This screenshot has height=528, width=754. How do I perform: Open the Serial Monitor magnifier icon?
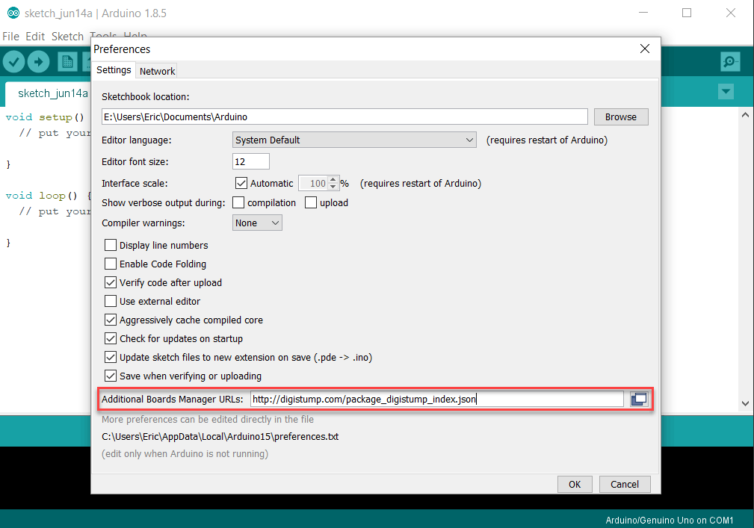click(730, 62)
